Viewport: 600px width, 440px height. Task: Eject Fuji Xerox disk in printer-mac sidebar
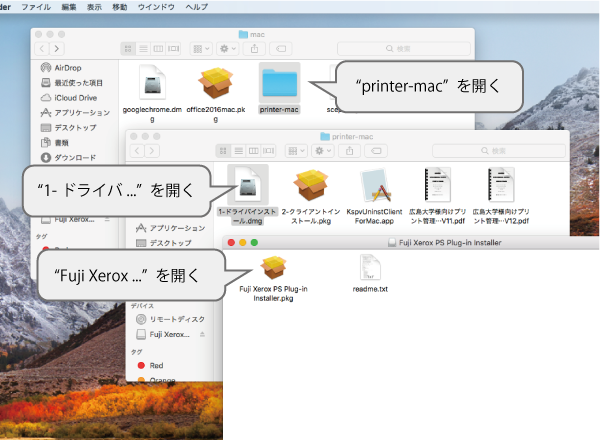(202, 334)
